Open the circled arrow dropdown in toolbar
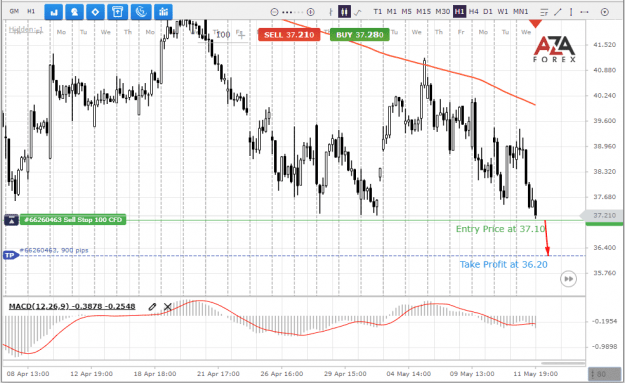This screenshot has width=625, height=383. click(x=605, y=12)
